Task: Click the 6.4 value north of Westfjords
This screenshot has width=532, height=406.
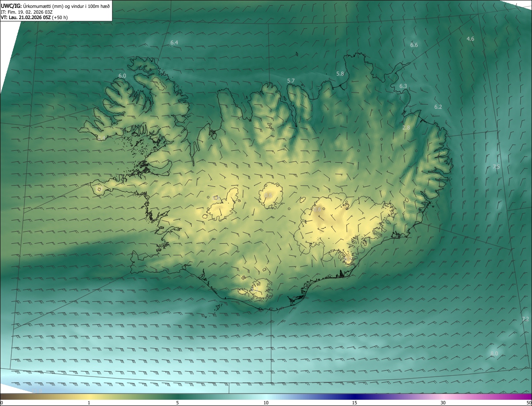Action: pos(174,43)
